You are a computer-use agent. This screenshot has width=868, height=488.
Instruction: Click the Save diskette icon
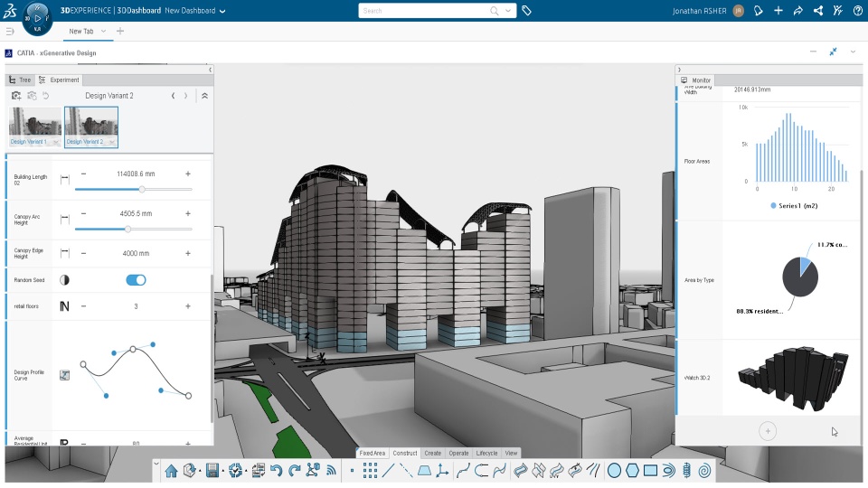pyautogui.click(x=212, y=471)
